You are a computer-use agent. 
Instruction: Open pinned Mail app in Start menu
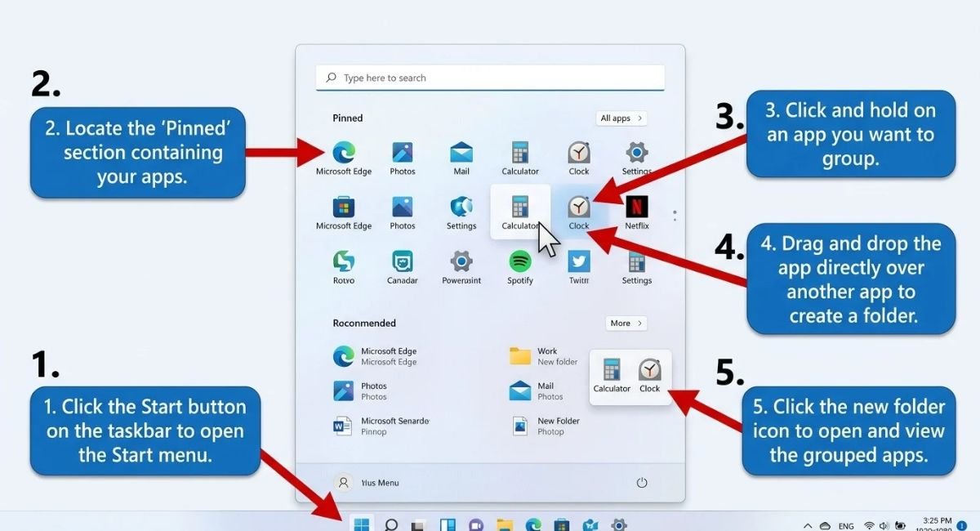point(461,158)
